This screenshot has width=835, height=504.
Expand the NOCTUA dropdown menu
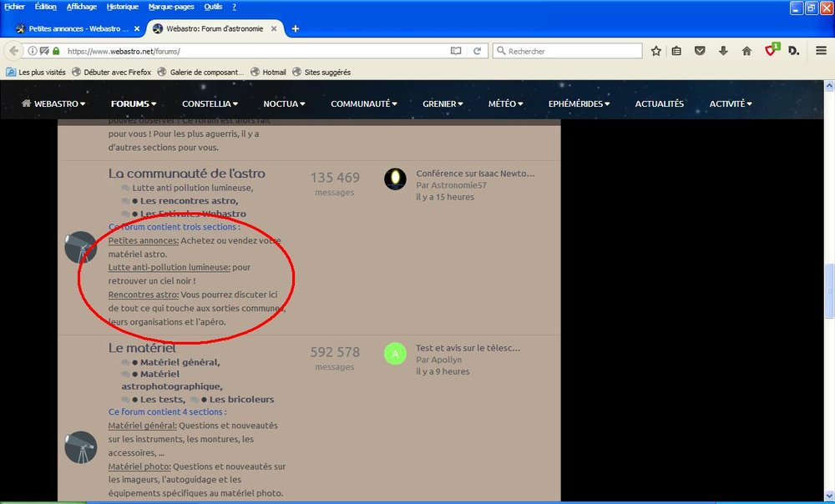click(x=284, y=103)
